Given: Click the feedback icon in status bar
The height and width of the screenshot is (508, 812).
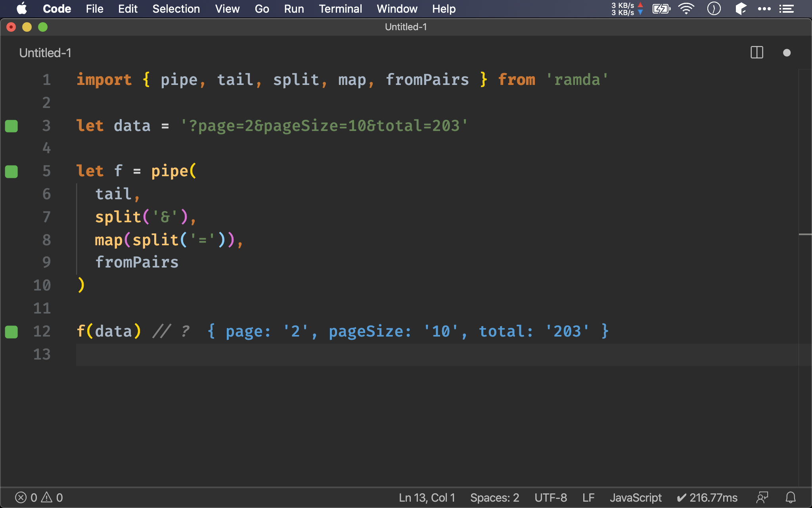Looking at the screenshot, I should point(762,498).
